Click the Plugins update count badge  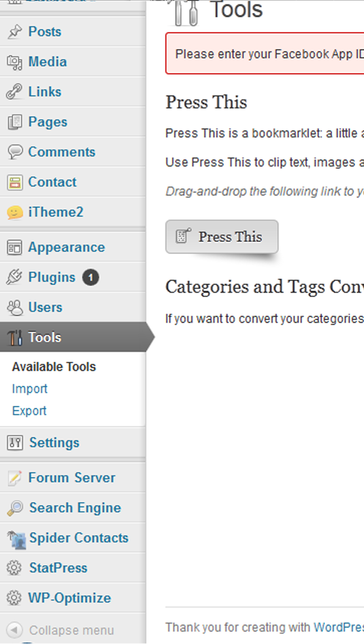pos(91,277)
